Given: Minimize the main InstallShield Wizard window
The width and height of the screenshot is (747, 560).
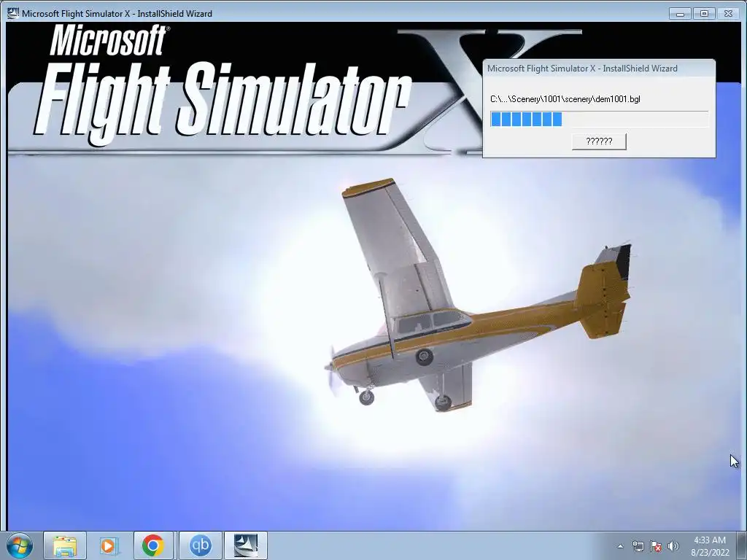Looking at the screenshot, I should (680, 13).
